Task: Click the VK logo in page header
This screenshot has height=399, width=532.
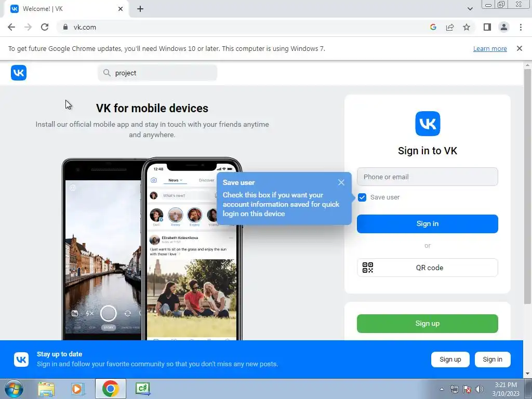Action: click(19, 73)
